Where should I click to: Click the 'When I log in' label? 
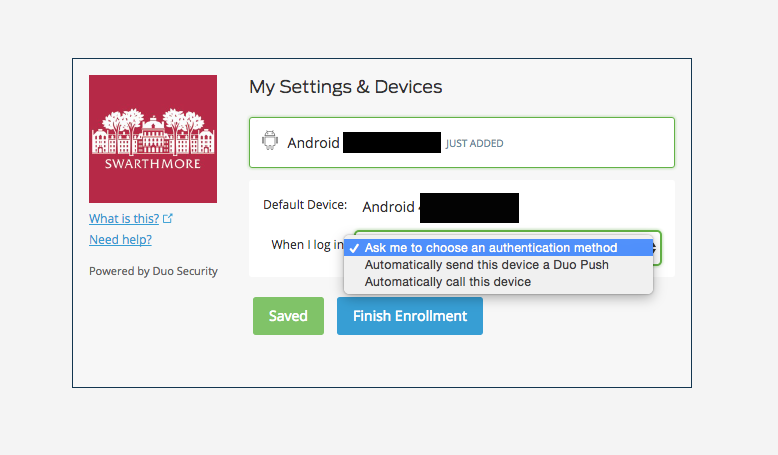point(307,245)
